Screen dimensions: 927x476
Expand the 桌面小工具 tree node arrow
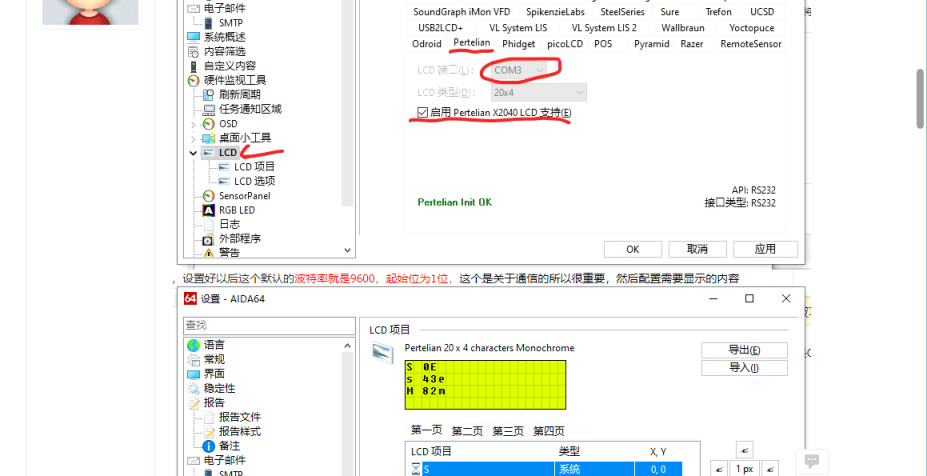tap(193, 138)
